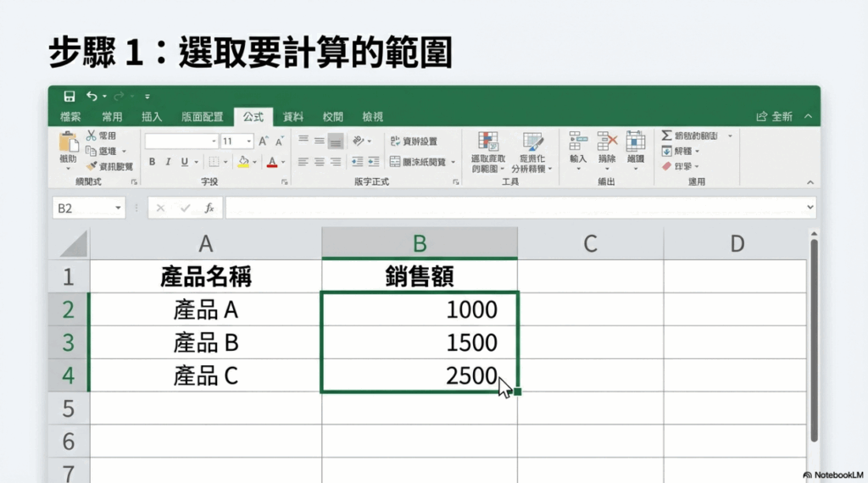Screen dimensions: 868x483
Task: Click the yellow Fill Color bucket
Action: pos(243,162)
